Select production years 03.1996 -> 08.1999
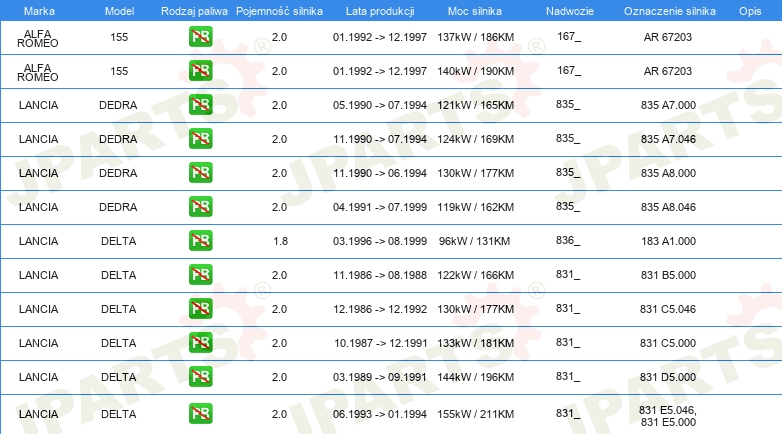Image resolution: width=782 pixels, height=434 pixels. coord(380,240)
